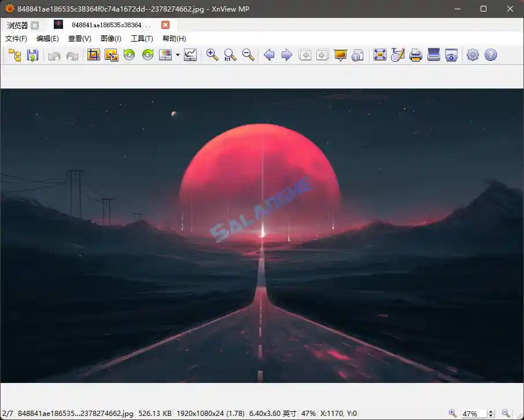This screenshot has height=420, width=524.
Task: Open XnView MP settings
Action: [x=473, y=55]
